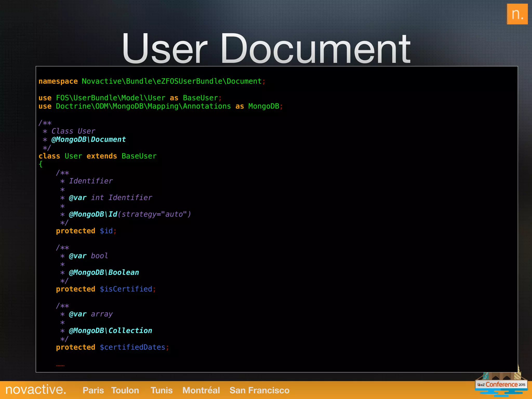Click the eZ Conference 2015 badge

[501, 384]
